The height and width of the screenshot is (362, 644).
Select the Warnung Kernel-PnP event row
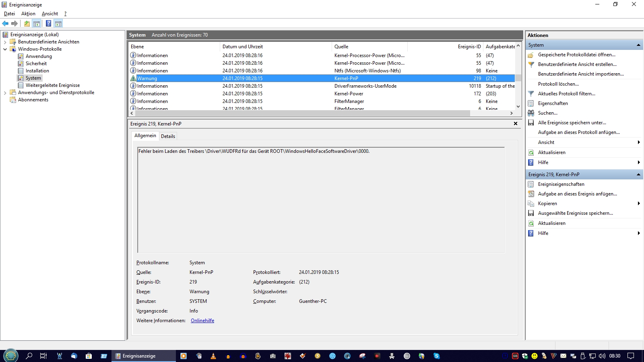click(322, 78)
